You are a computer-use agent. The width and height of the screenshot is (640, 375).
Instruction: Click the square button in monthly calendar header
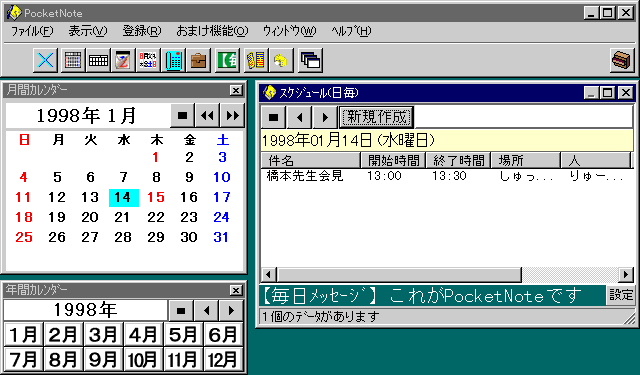pyautogui.click(x=182, y=116)
